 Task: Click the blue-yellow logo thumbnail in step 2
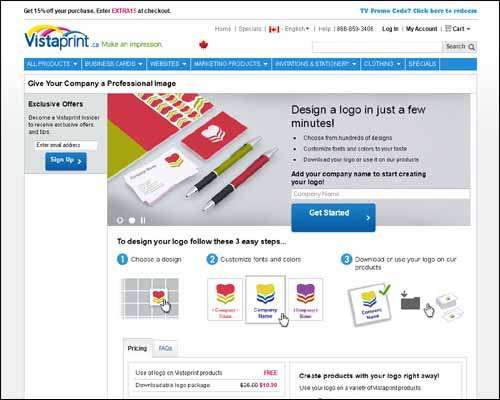265,300
